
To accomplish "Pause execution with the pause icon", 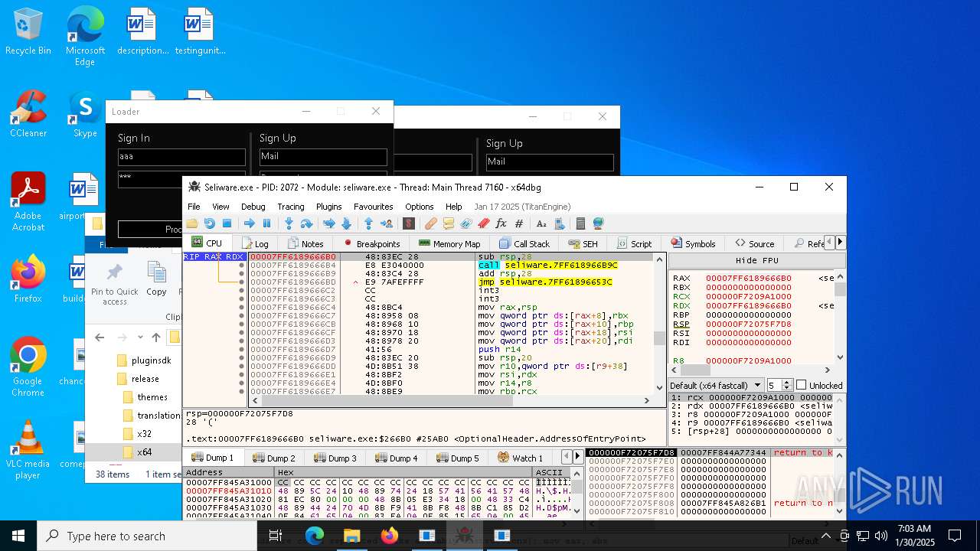I will pyautogui.click(x=266, y=223).
